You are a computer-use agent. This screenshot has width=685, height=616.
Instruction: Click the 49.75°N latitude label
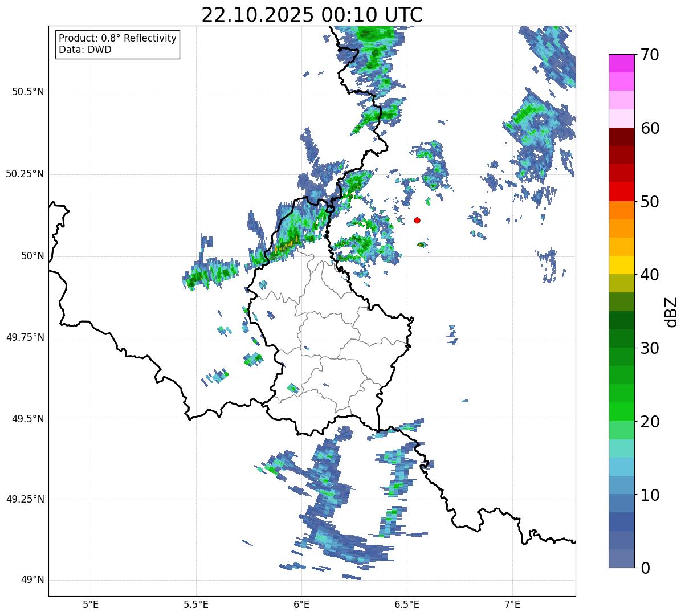pyautogui.click(x=25, y=337)
